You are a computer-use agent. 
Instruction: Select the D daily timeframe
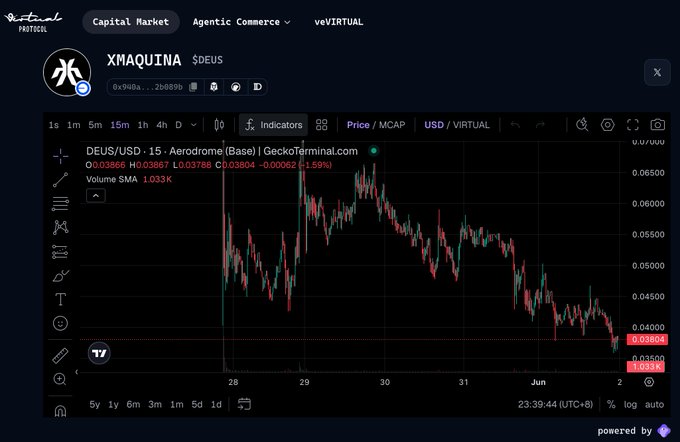[x=178, y=125]
